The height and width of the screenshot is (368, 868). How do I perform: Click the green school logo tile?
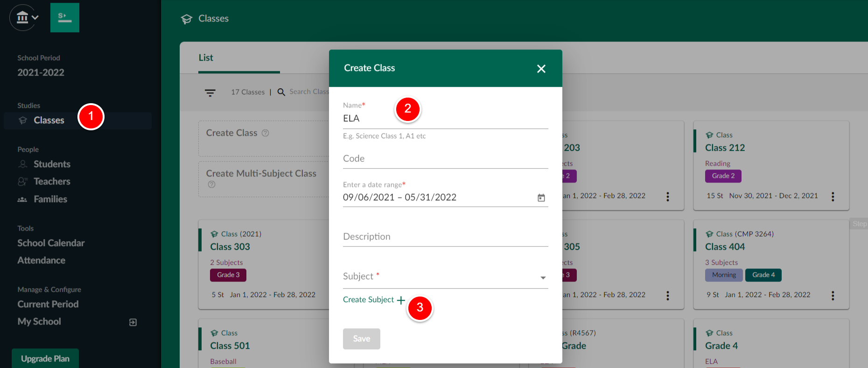pos(65,18)
